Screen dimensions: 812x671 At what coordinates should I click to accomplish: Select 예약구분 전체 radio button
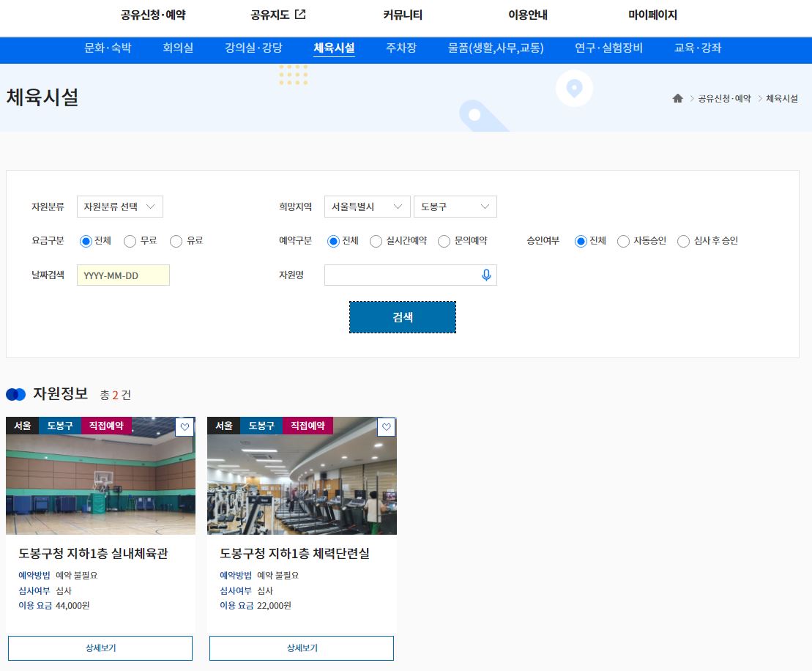(x=333, y=241)
